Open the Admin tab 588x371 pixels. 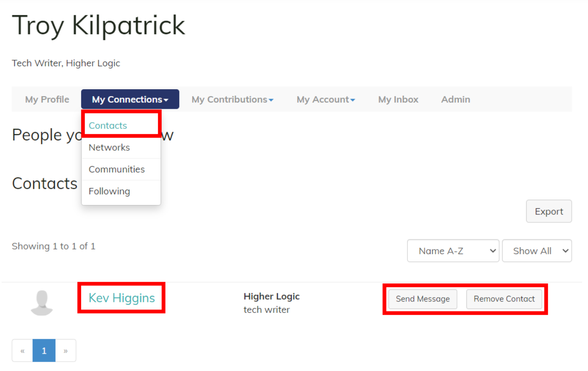coord(456,99)
